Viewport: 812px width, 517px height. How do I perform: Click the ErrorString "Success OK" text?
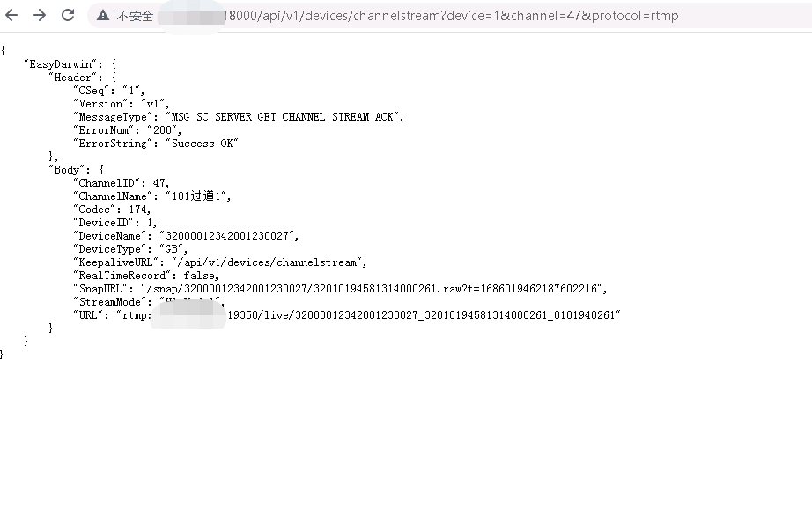pos(202,144)
